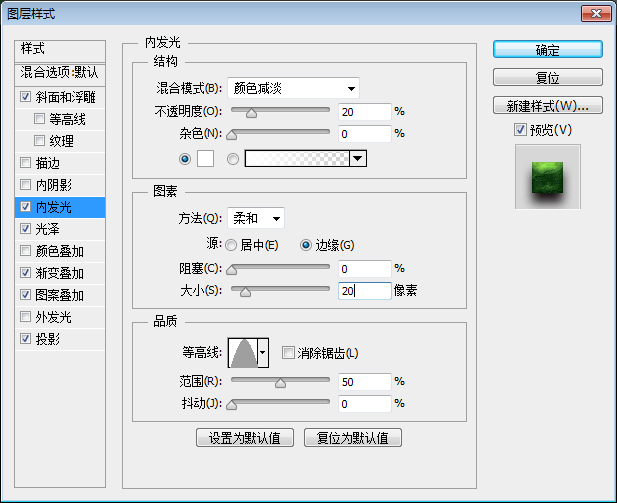Open the gradient picker dropdown arrow
Image resolution: width=617 pixels, height=503 pixels.
coord(358,159)
